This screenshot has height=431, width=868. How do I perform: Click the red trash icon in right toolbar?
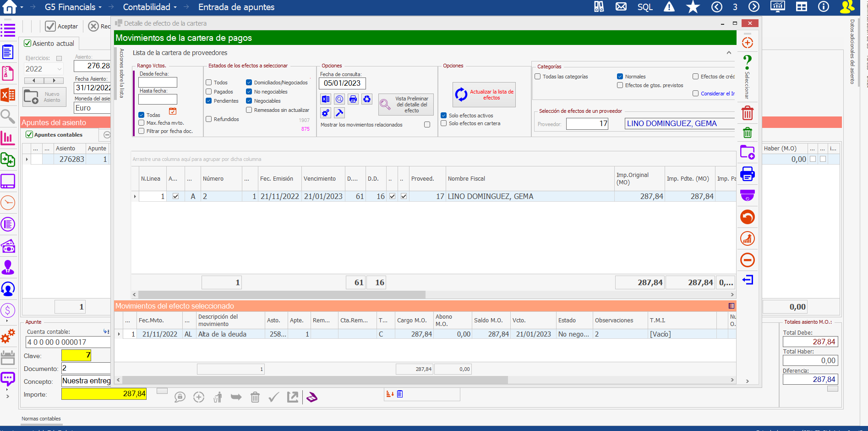click(748, 113)
